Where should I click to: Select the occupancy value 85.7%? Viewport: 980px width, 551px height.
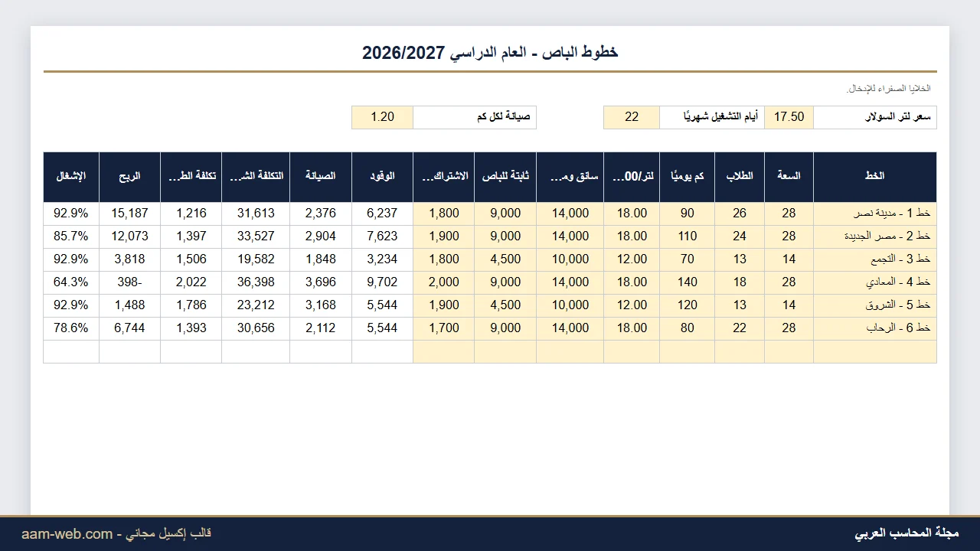pos(71,236)
